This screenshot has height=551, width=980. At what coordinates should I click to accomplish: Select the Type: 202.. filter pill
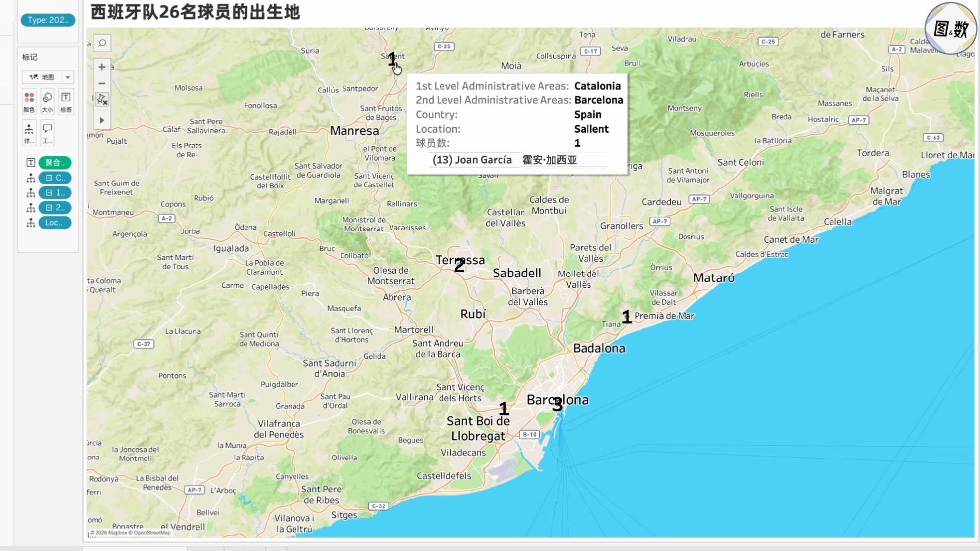(x=48, y=20)
